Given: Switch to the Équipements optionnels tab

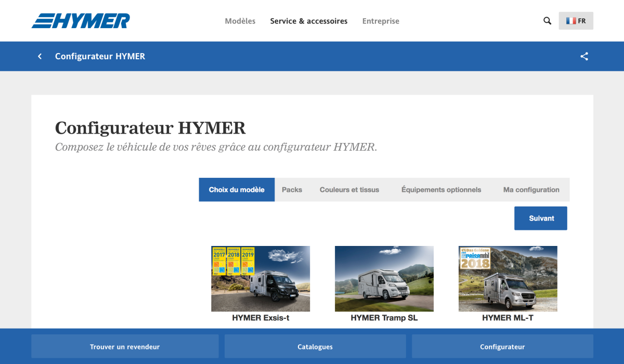Looking at the screenshot, I should coord(441,190).
